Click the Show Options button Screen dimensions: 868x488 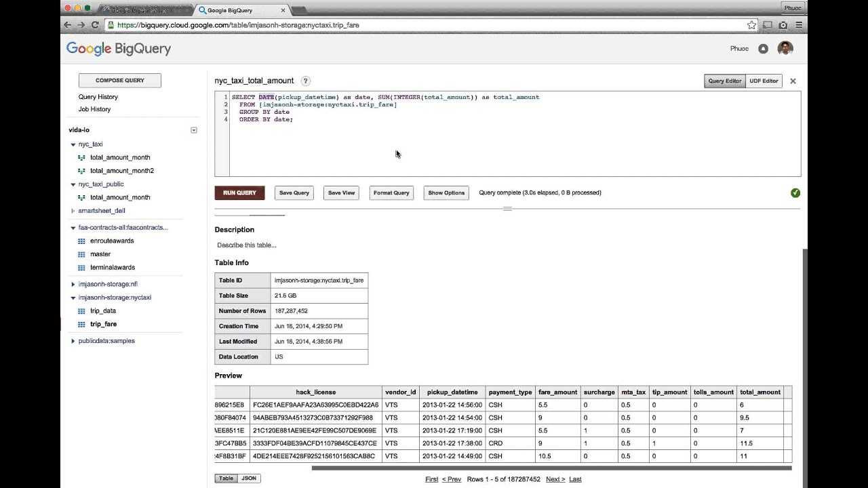pyautogui.click(x=446, y=192)
